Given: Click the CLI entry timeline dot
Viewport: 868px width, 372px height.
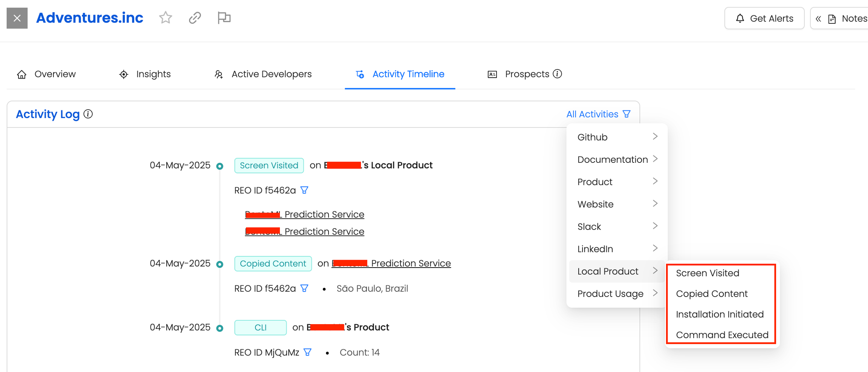Looking at the screenshot, I should [x=220, y=328].
